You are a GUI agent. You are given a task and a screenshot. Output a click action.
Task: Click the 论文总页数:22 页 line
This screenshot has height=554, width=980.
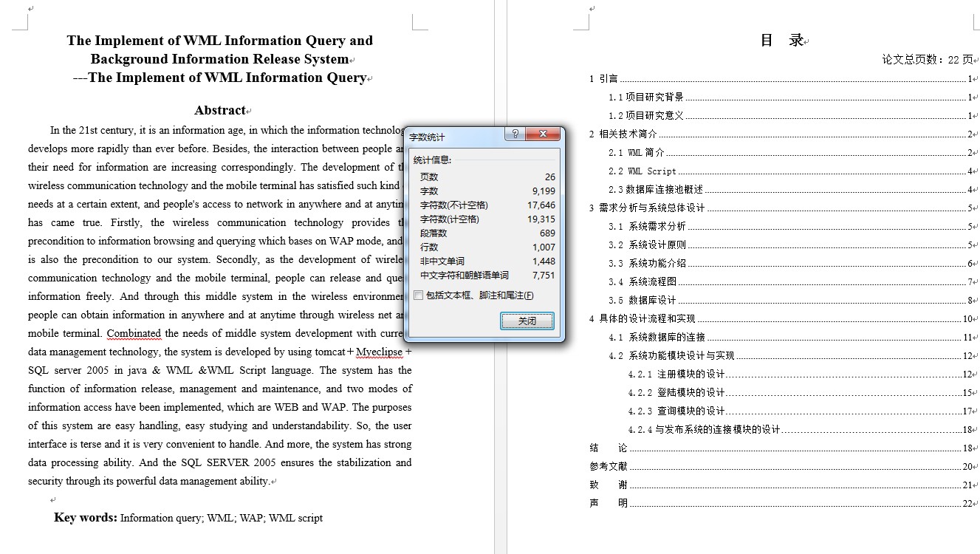(928, 60)
